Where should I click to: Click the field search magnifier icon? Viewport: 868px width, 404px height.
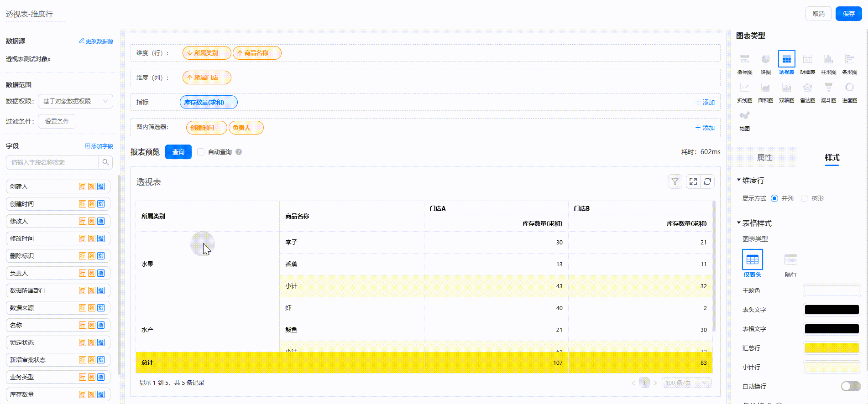[105, 162]
